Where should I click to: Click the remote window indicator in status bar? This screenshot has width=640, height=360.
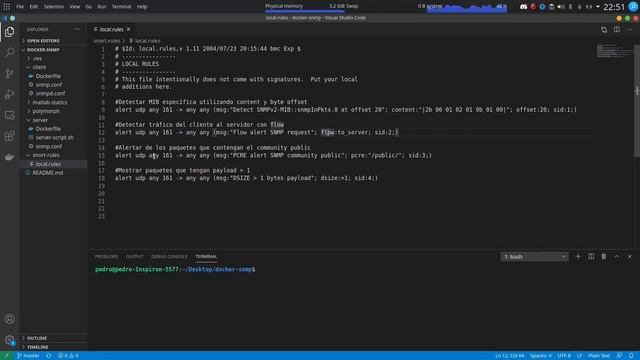[x=6, y=356]
